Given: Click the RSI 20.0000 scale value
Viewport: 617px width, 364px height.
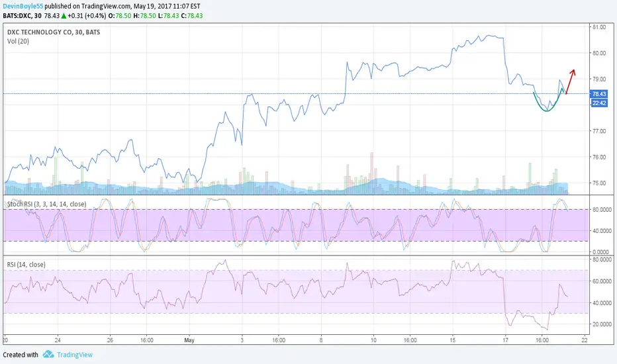Looking at the screenshot, I should tap(602, 324).
